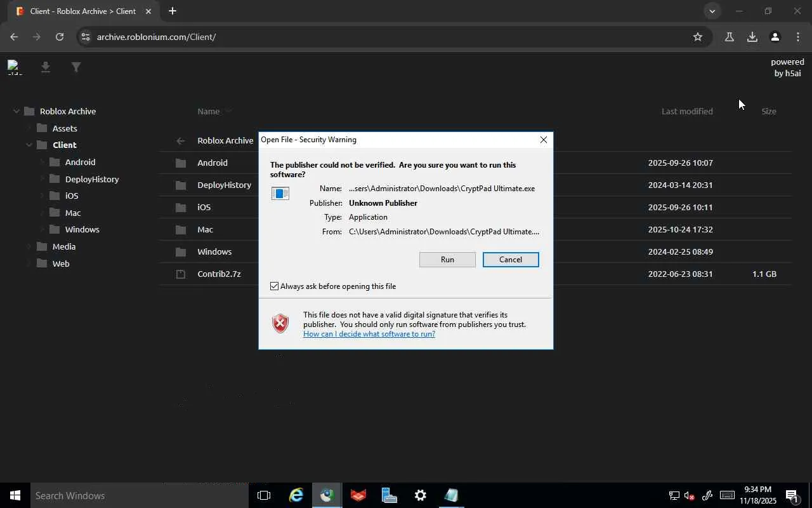Click the download toolbar icon on the page
Image resolution: width=812 pixels, height=508 pixels.
click(46, 67)
